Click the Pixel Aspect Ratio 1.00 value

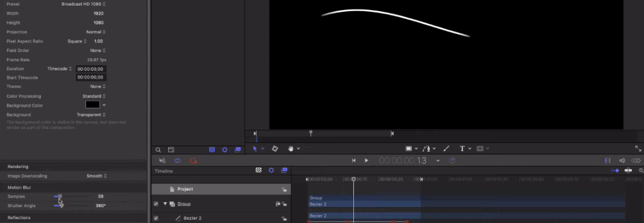point(99,41)
